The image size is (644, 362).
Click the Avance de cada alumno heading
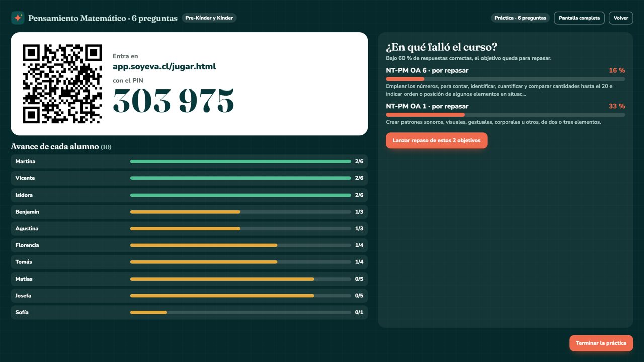tap(61, 147)
